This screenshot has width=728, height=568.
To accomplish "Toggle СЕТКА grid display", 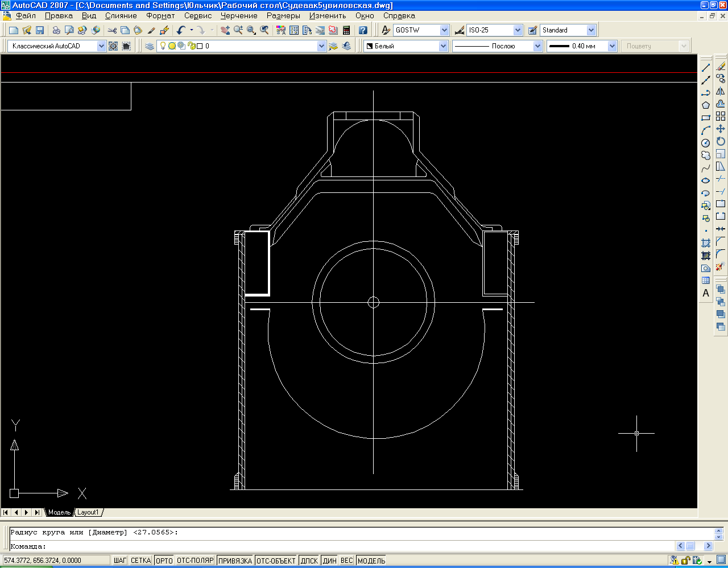I will [140, 561].
